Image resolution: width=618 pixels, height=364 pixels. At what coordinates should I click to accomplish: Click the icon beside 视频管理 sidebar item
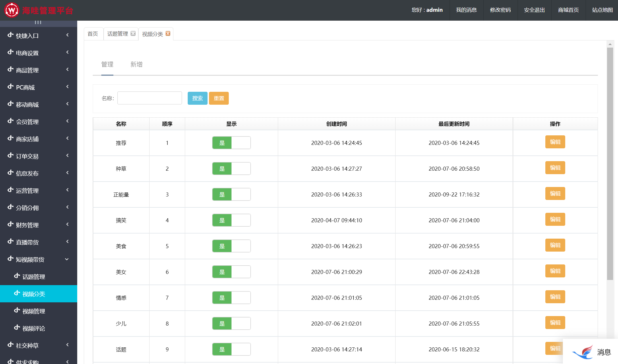(17, 311)
